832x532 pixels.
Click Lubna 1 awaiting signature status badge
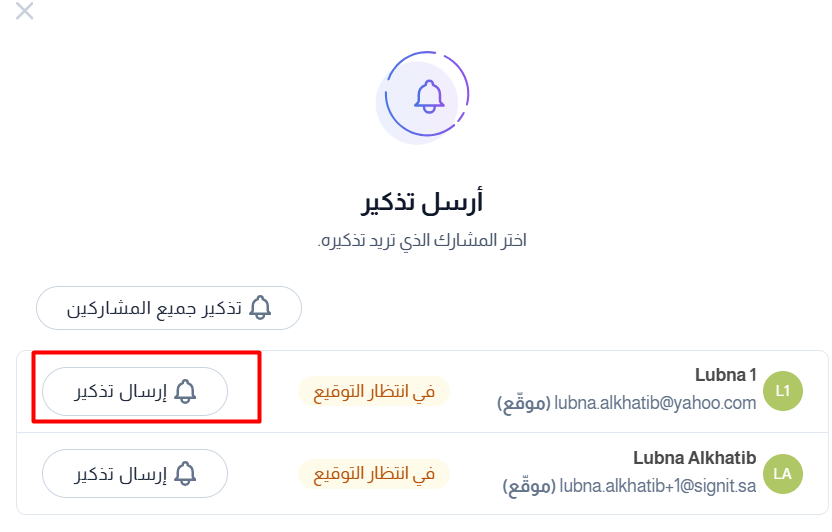tap(374, 391)
